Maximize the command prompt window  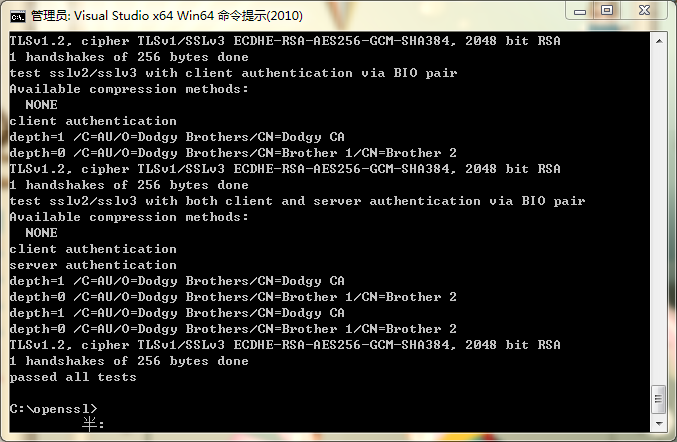pyautogui.click(x=607, y=11)
